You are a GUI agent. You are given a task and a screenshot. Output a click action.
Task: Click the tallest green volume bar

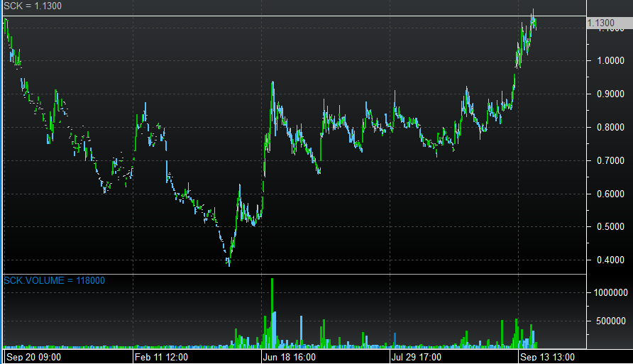click(x=272, y=312)
